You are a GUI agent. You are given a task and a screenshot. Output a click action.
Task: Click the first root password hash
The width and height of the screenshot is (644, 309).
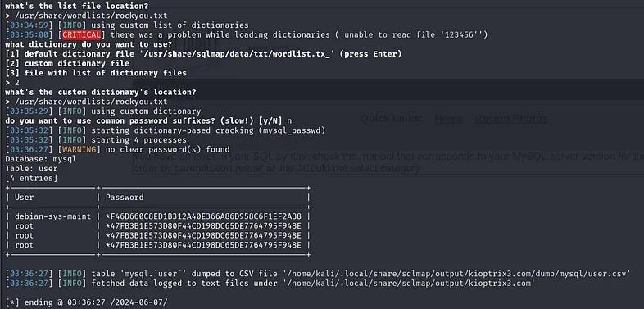[x=203, y=226]
